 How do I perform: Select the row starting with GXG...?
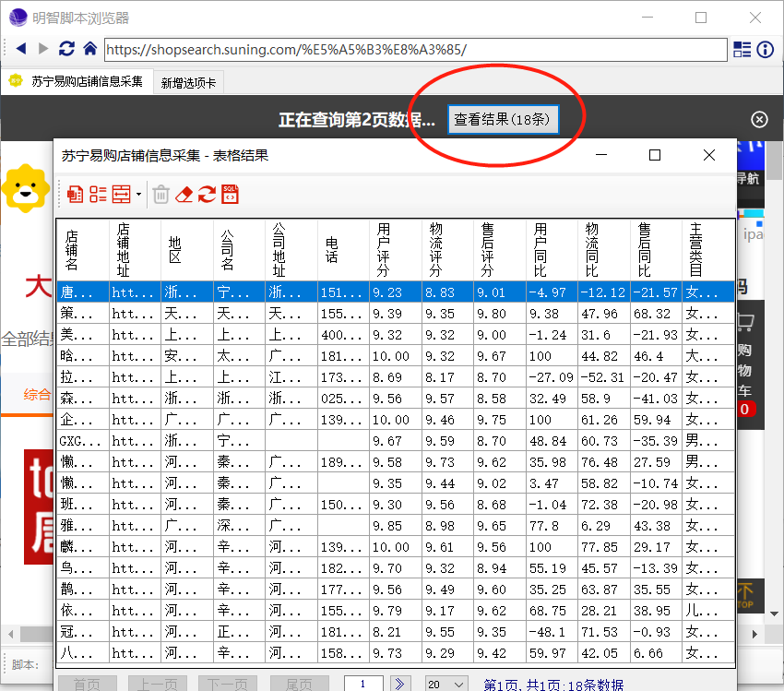(396, 441)
